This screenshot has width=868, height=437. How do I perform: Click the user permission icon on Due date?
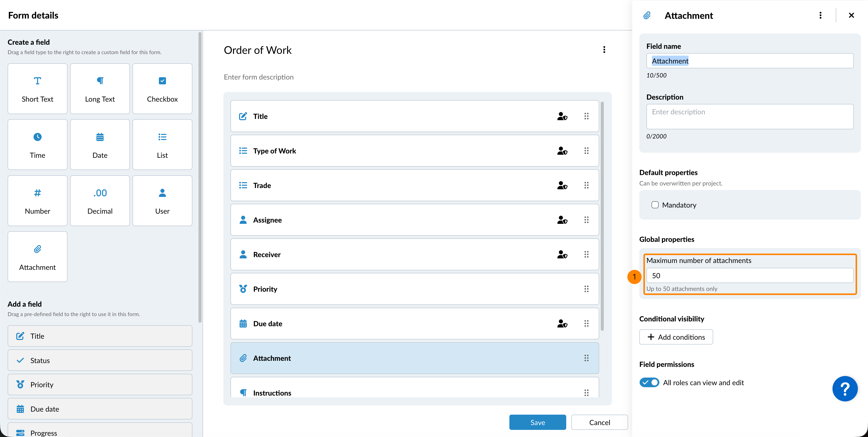pyautogui.click(x=562, y=324)
